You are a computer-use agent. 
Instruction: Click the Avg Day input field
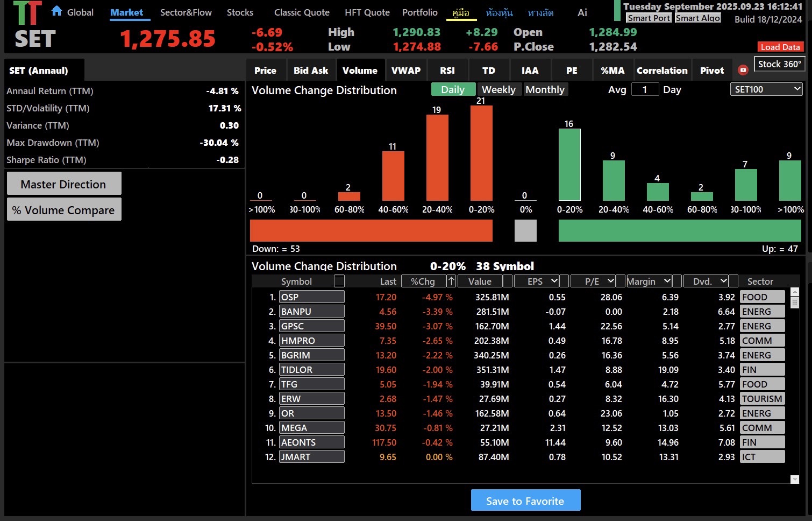pyautogui.click(x=644, y=89)
